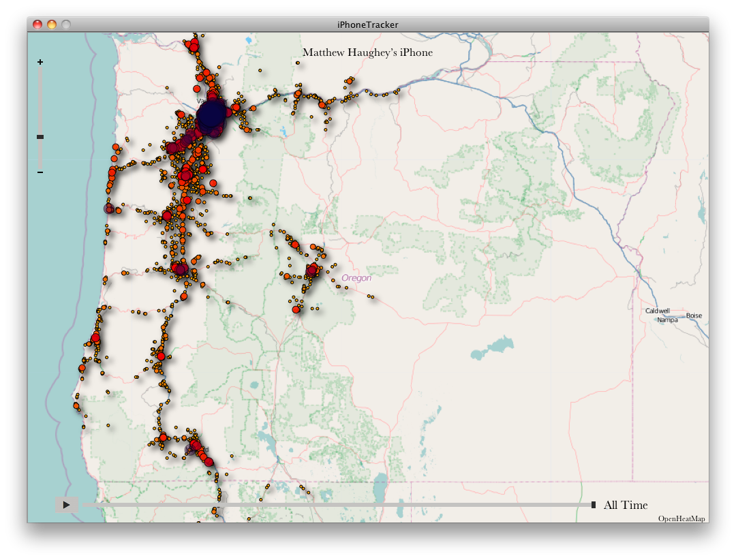This screenshot has width=736, height=560.
Task: Click the 'Nampa' city label on the map
Action: point(668,320)
